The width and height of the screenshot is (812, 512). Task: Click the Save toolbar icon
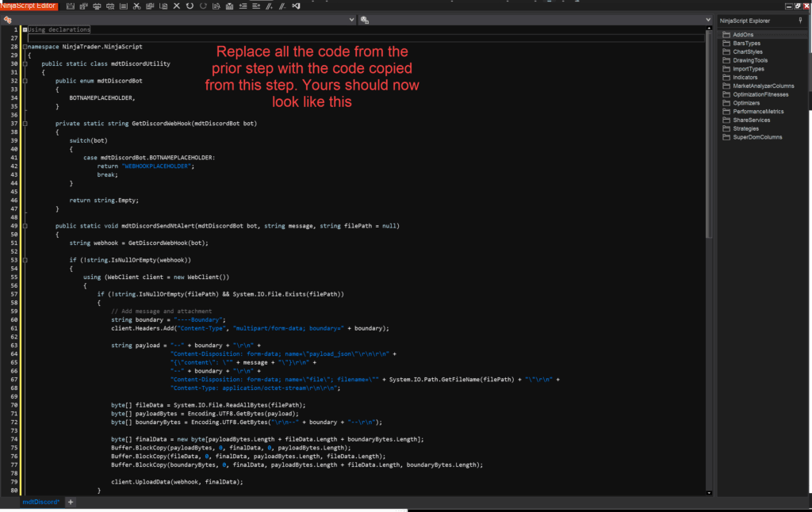click(71, 6)
